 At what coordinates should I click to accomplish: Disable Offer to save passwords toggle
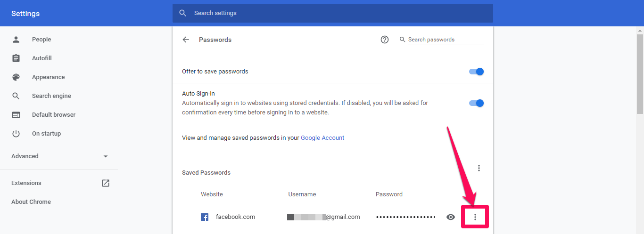pyautogui.click(x=477, y=72)
